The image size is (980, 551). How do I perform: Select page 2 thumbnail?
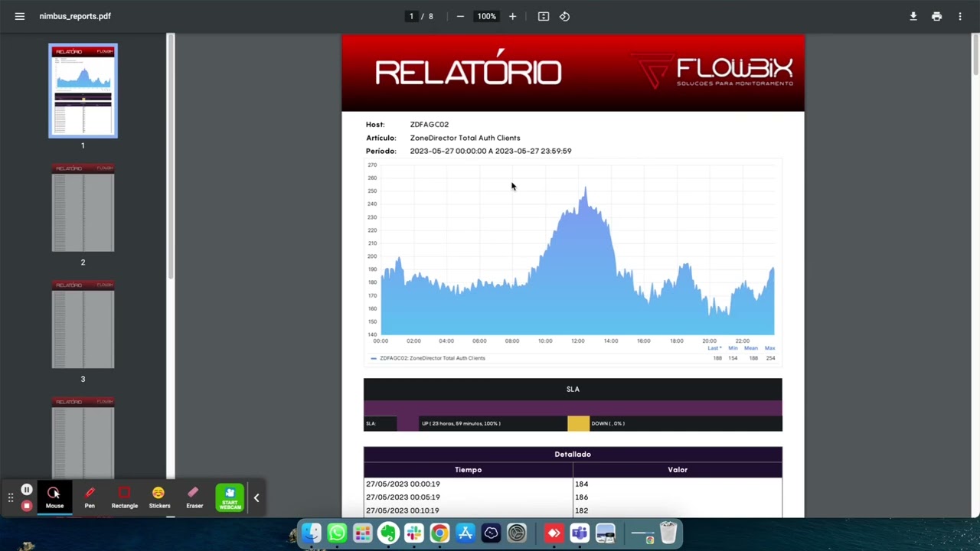83,207
